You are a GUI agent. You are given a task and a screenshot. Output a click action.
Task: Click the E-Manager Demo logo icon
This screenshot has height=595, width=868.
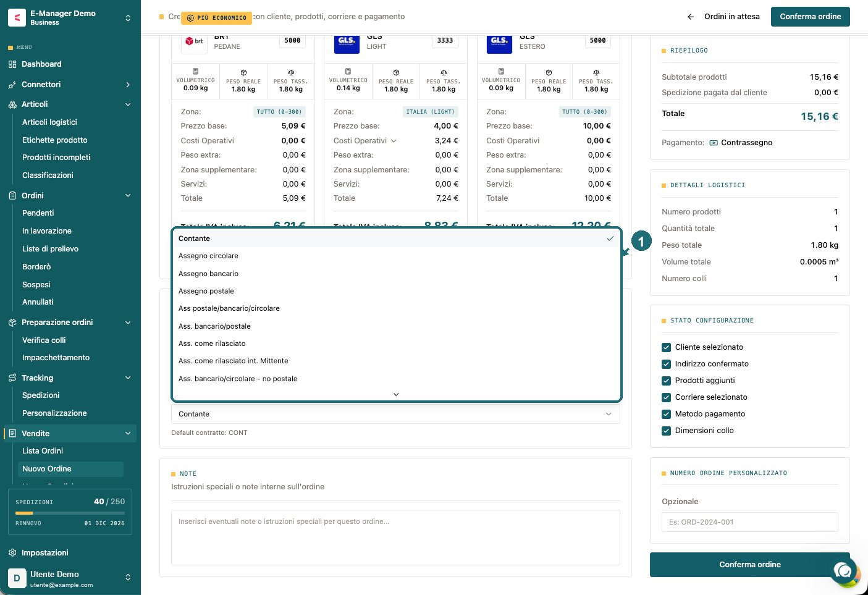17,17
